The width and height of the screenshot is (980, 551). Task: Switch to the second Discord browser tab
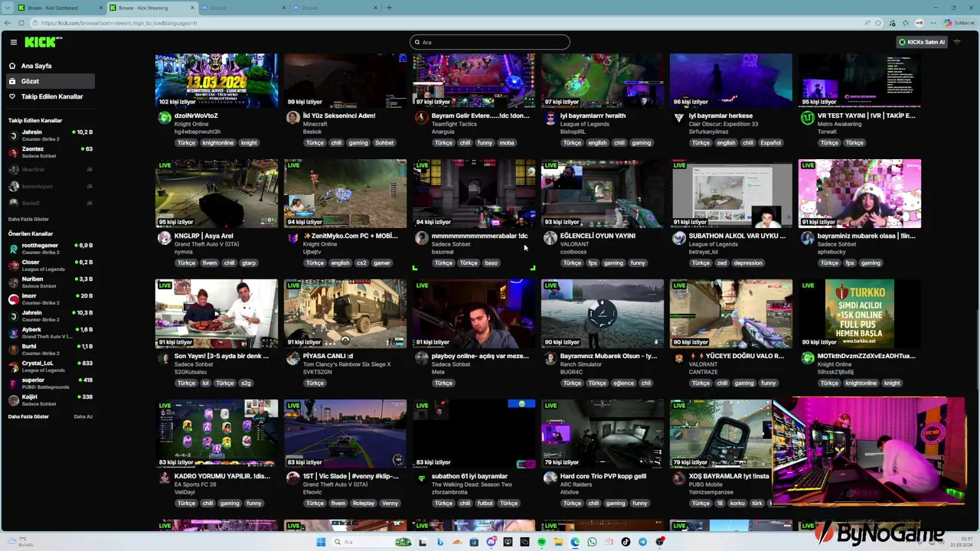tap(333, 8)
